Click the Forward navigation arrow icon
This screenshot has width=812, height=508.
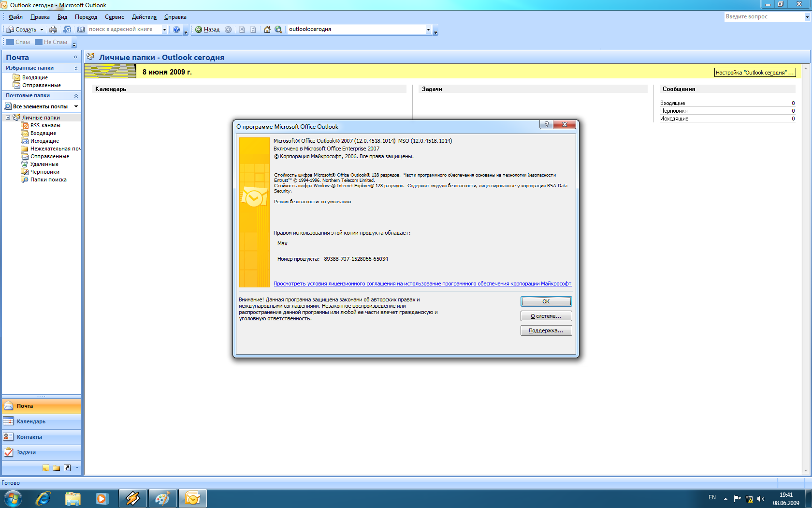pyautogui.click(x=228, y=30)
